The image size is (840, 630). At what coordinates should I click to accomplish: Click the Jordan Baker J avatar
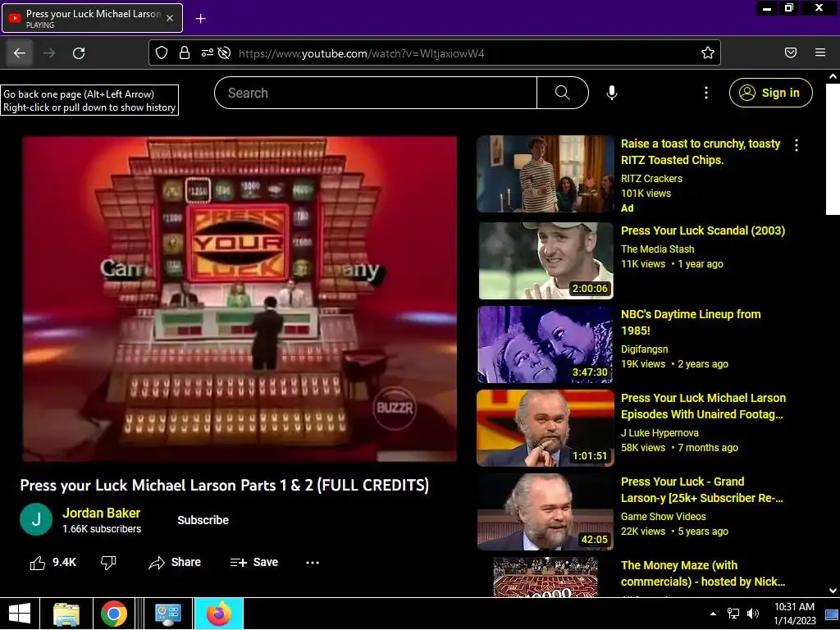click(x=36, y=519)
